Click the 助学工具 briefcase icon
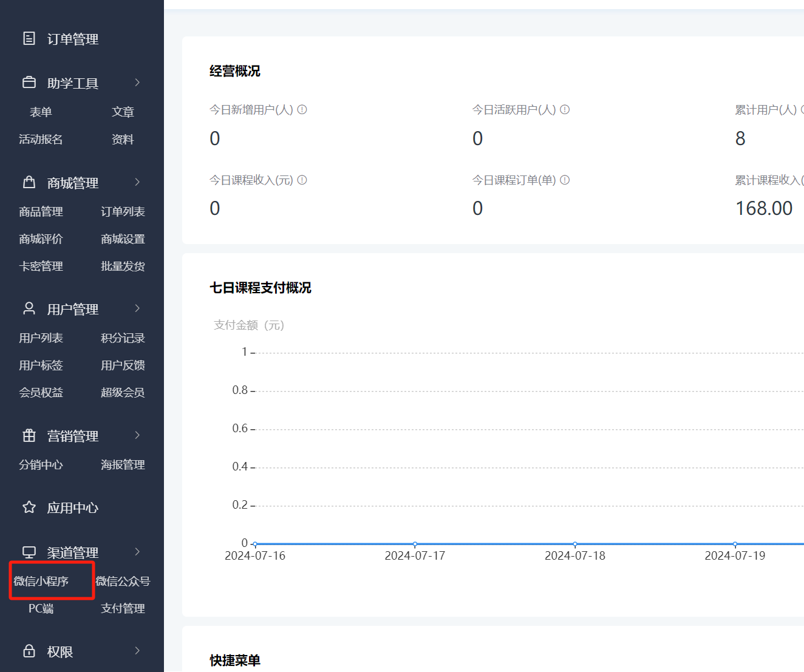The width and height of the screenshot is (804, 672). (x=29, y=83)
